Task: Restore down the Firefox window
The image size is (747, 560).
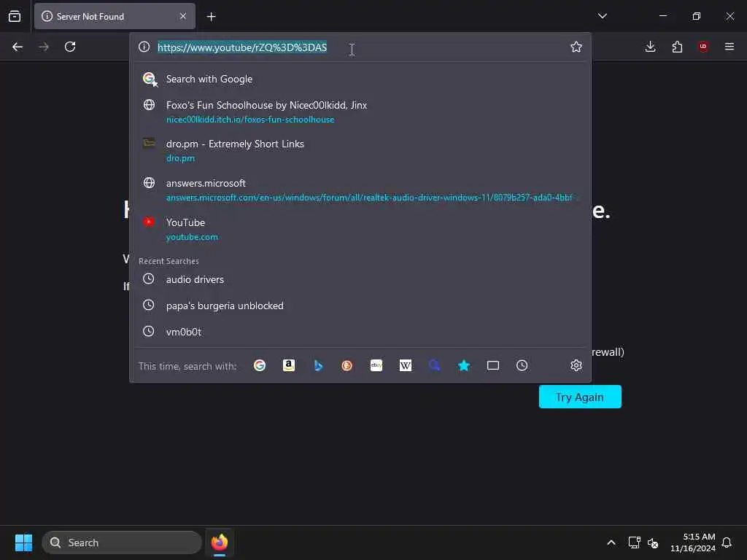Action: point(697,16)
